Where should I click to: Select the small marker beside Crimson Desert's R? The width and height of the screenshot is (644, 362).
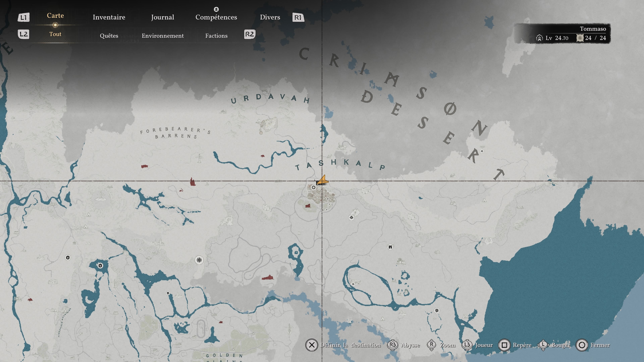[x=482, y=151]
